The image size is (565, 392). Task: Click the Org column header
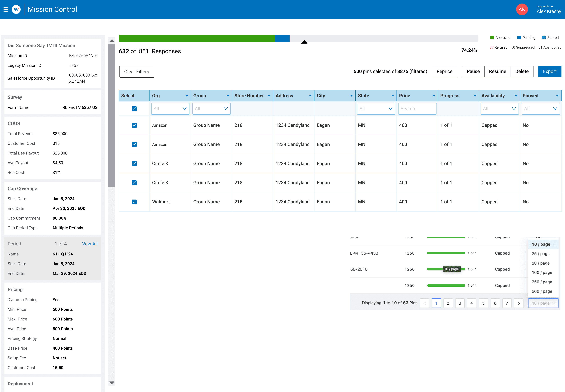[x=170, y=96]
